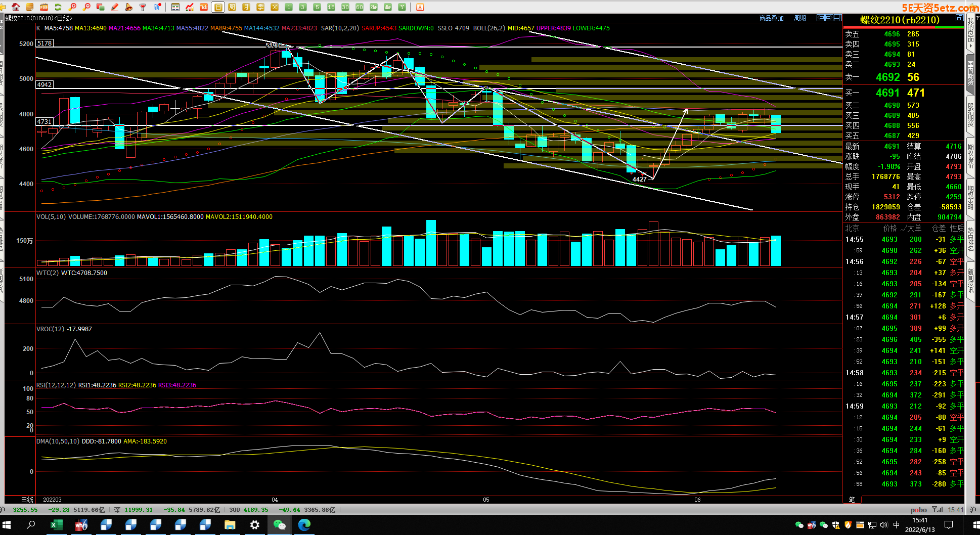Click the restore window icon beside rb2210 title
This screenshot has height=535, width=980.
[x=959, y=18]
